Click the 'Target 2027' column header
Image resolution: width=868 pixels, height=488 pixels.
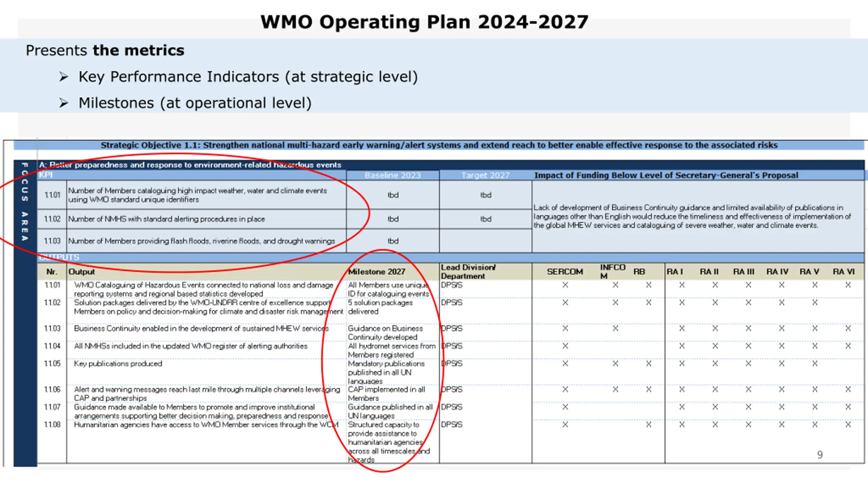point(486,175)
